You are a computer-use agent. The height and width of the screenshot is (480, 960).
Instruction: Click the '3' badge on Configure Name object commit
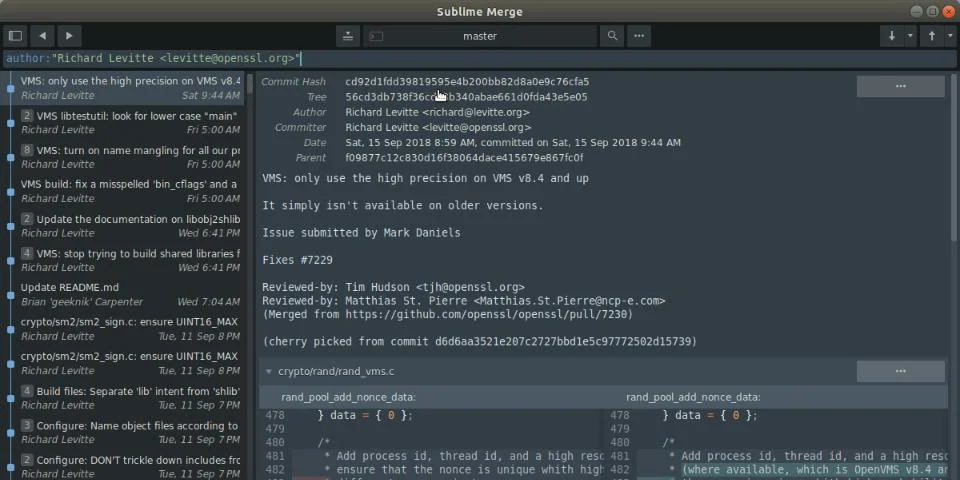[x=27, y=426]
